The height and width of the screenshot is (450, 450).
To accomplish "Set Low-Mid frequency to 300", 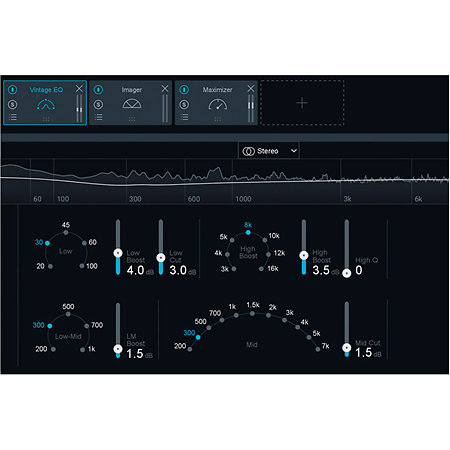I will tap(50, 326).
